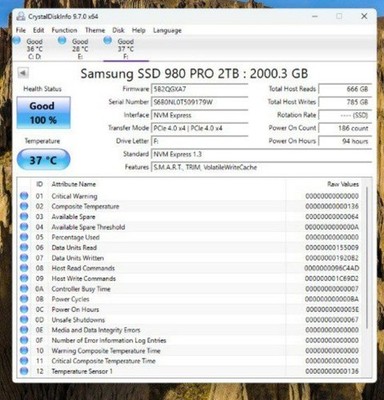Click status icon for Power Cycles row
This screenshot has height=400, width=384.
point(24,299)
